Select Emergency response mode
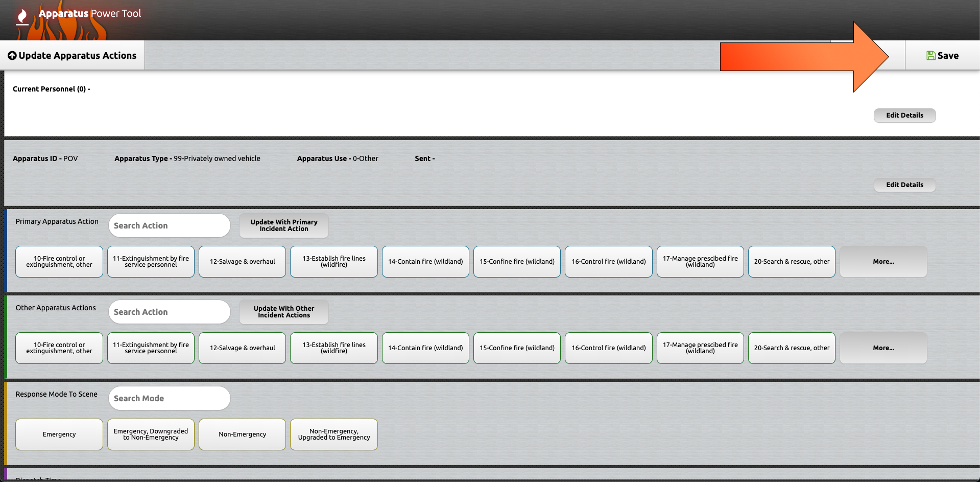Image resolution: width=980 pixels, height=482 pixels. (x=59, y=434)
